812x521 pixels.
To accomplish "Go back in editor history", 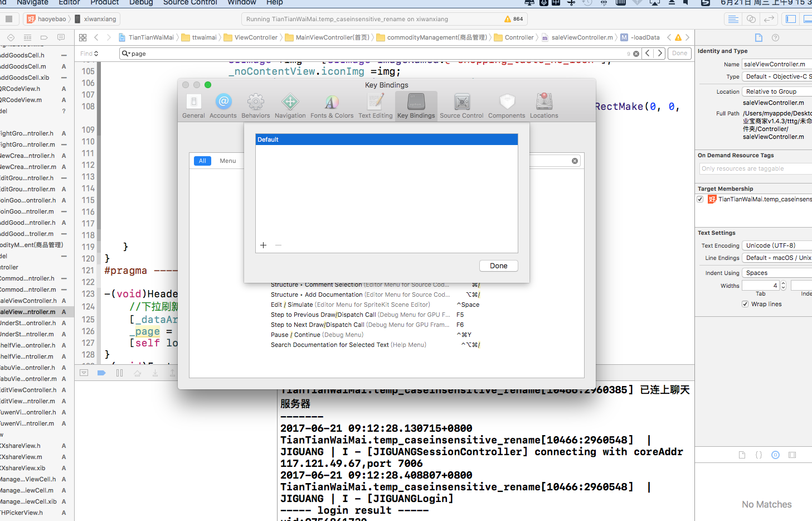I will coord(96,37).
